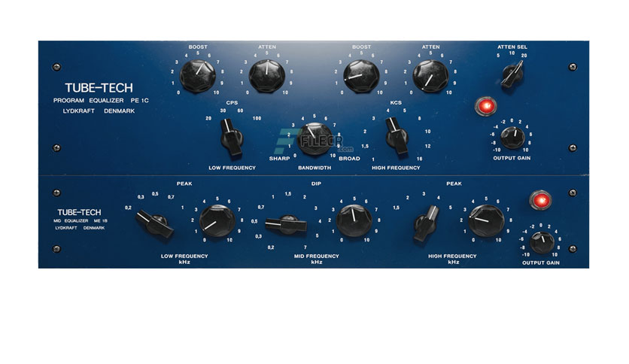The width and height of the screenshot is (629, 364).
Task: Click the low frequency ATTEN knob on PE 1C
Action: pos(267,76)
